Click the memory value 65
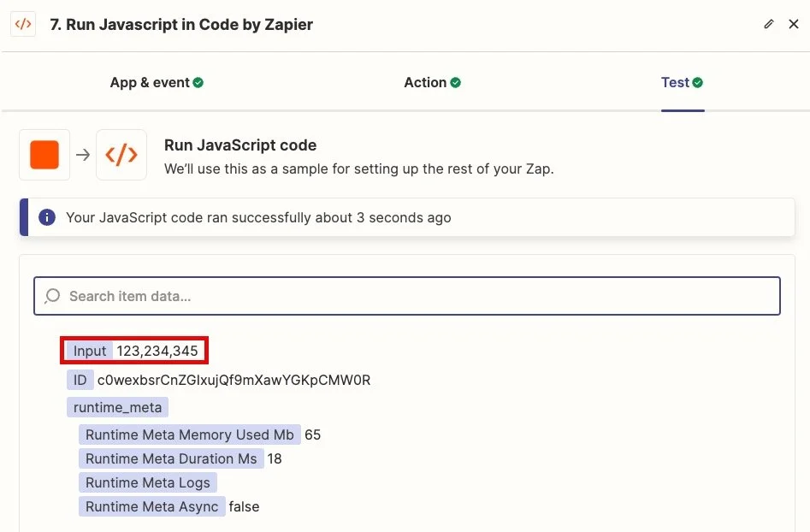This screenshot has width=810, height=532. (312, 434)
